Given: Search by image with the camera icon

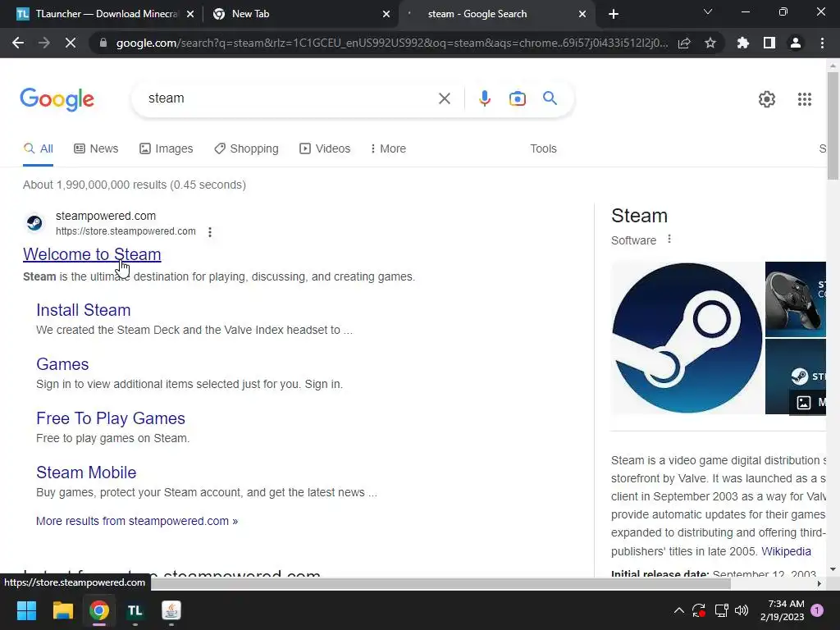Looking at the screenshot, I should 517,98.
